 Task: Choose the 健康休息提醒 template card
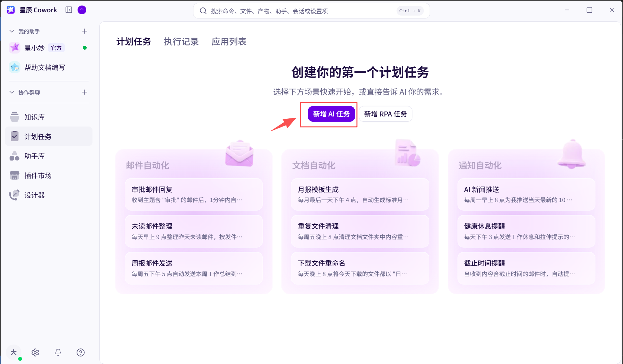(526, 231)
